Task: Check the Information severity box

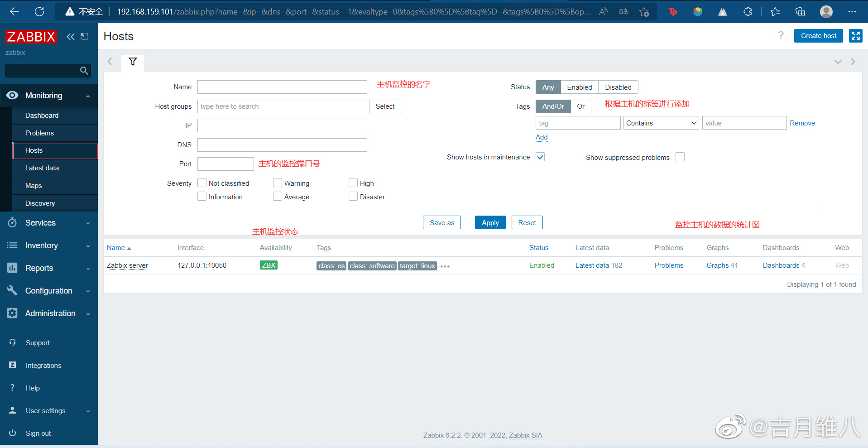Action: (202, 196)
